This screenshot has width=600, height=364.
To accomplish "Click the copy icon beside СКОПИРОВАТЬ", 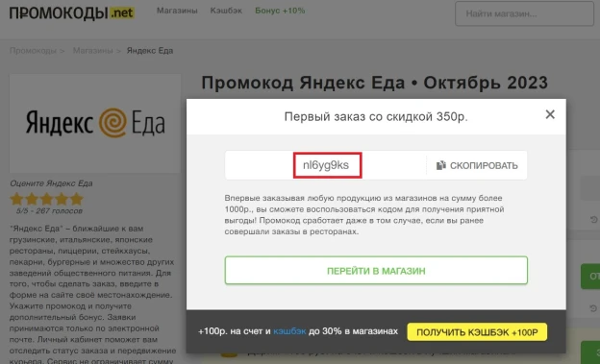I will click(441, 165).
